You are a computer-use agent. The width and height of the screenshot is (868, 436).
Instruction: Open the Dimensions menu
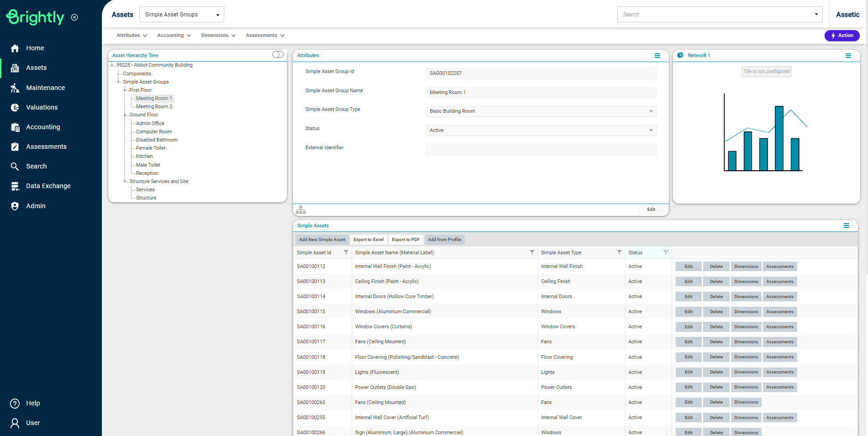click(218, 36)
